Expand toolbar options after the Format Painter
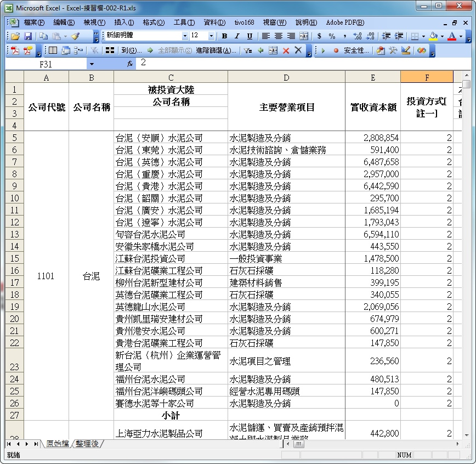Viewport: 476px width, 464px height. coord(96,37)
